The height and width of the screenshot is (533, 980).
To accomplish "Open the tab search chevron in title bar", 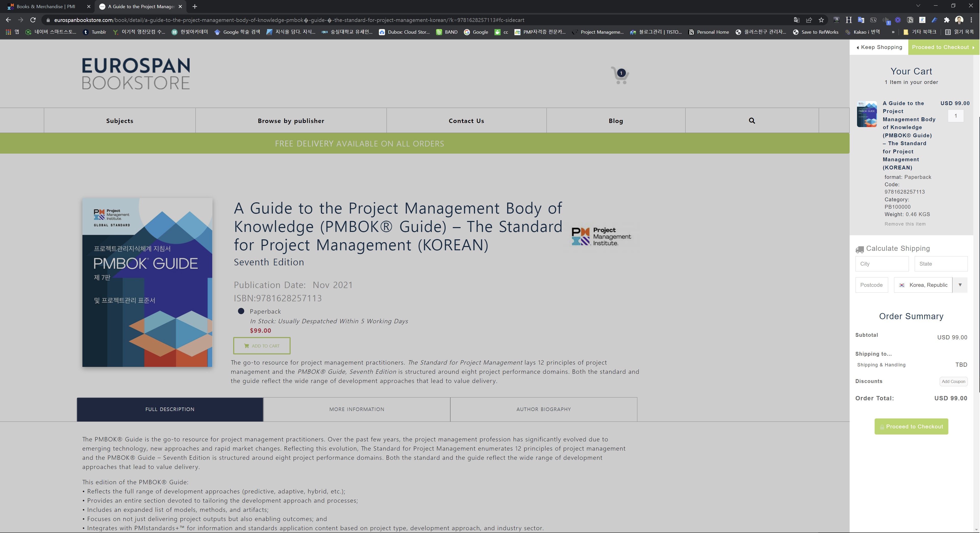I will pyautogui.click(x=918, y=6).
